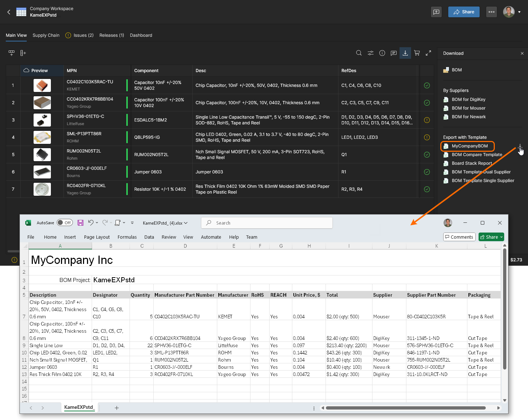Expand BOM view to fullscreen
528x420 pixels.
coord(428,53)
